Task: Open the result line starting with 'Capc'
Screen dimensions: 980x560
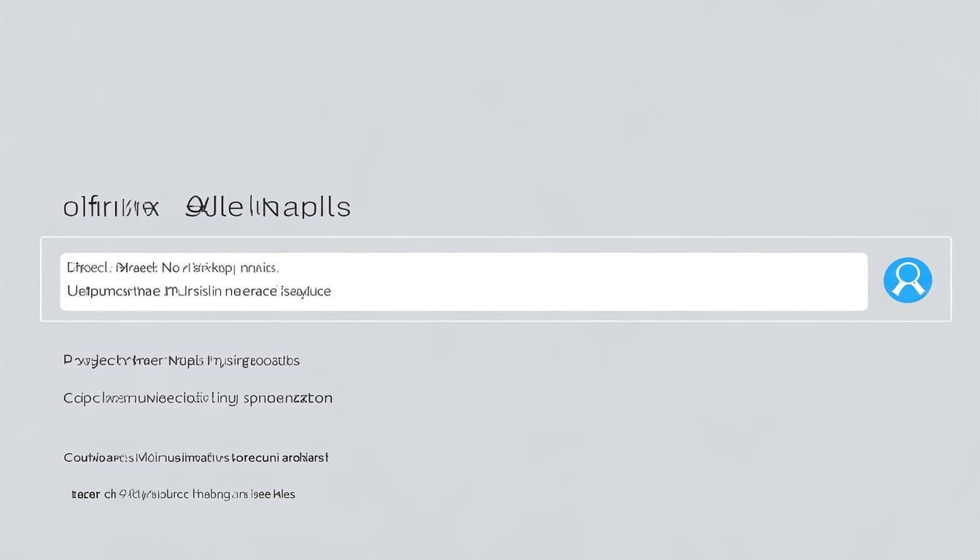Action: tap(197, 398)
